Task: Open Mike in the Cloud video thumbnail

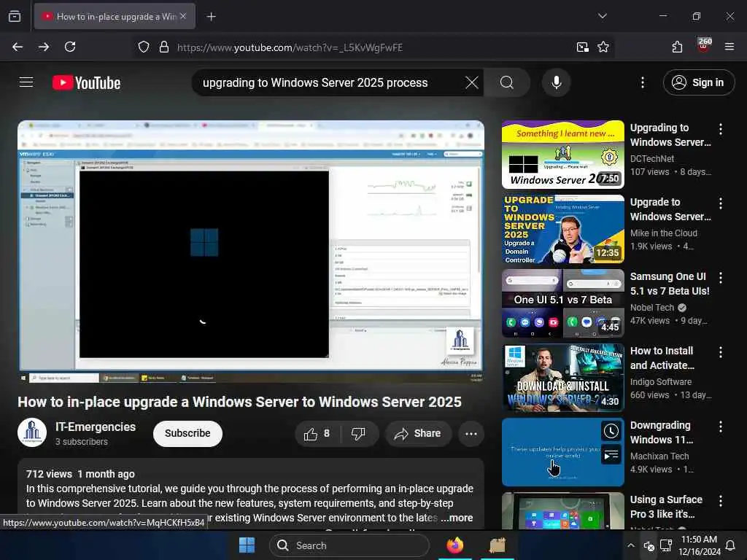Action: pyautogui.click(x=562, y=229)
